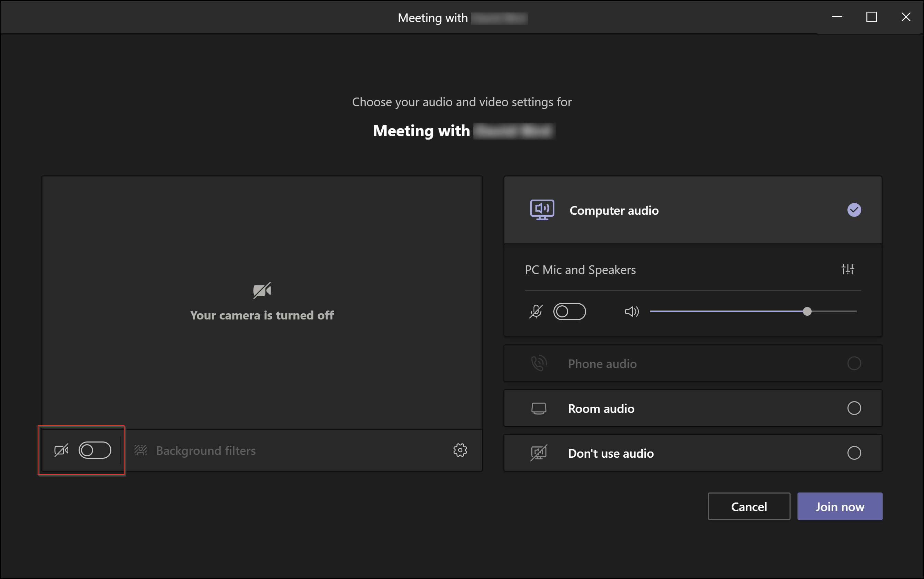Viewport: 924px width, 579px height.
Task: Click the camera off icon
Action: 61,450
